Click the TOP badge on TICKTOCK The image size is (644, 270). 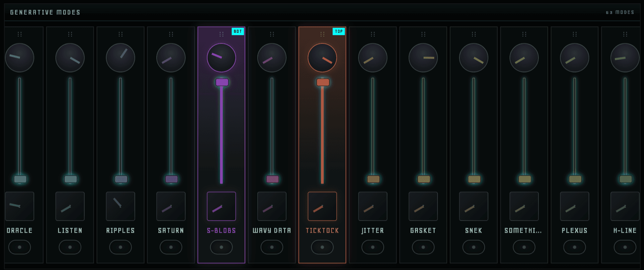click(339, 32)
